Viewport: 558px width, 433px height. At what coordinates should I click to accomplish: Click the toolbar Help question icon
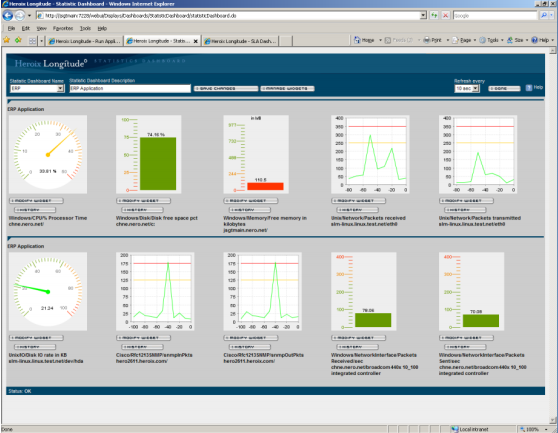pos(534,40)
